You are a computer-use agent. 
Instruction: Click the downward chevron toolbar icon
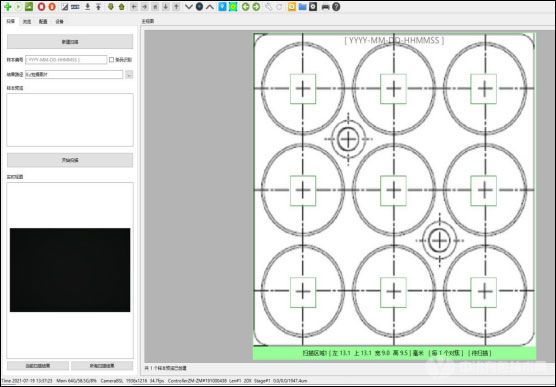[x=189, y=6]
